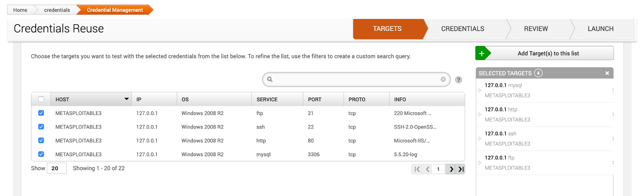Screen dimensions: 644x196
Task: Click the Show rows-per-page input field
Action: [x=57, y=168]
